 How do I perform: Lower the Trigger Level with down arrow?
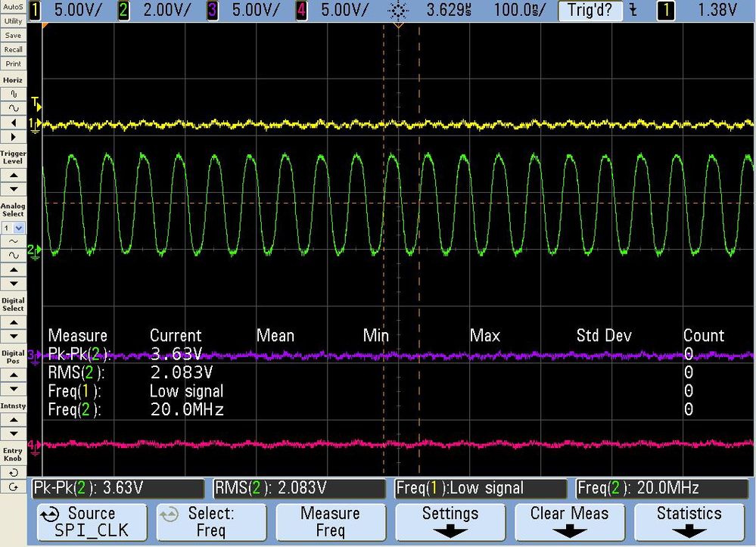(14, 189)
